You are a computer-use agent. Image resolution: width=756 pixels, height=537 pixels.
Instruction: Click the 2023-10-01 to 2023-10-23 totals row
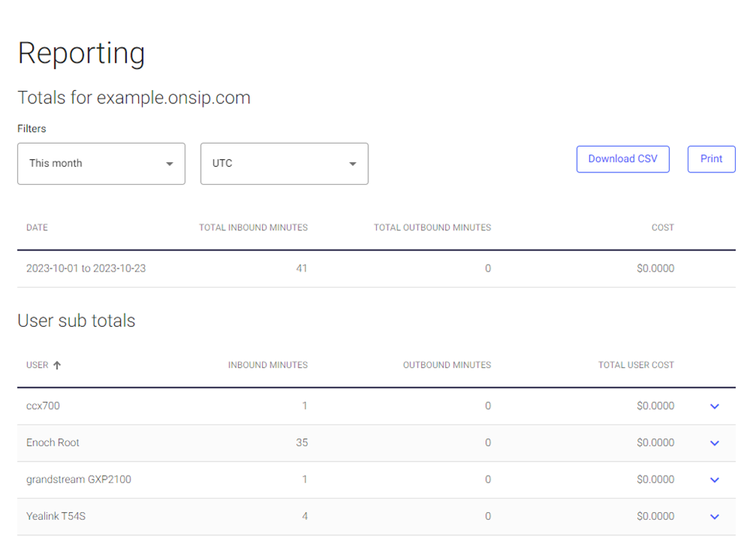tap(376, 268)
